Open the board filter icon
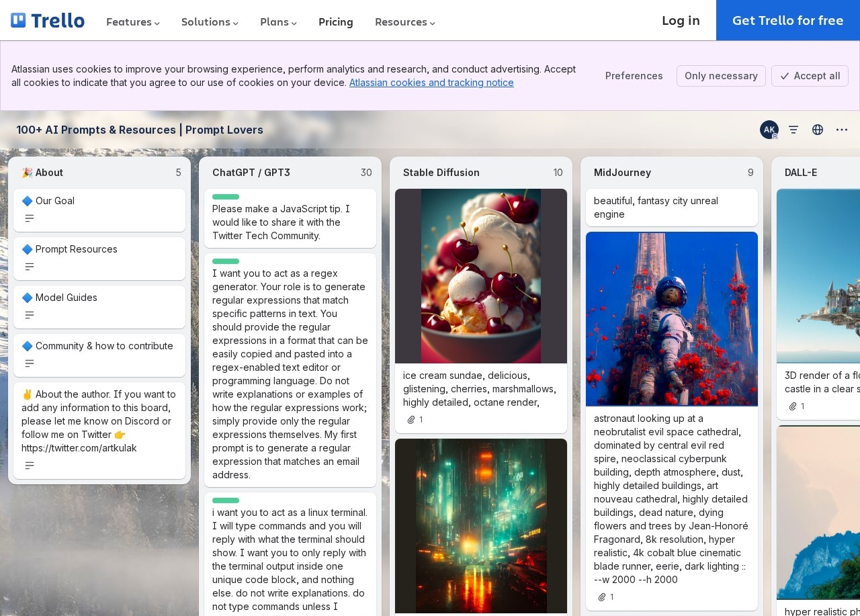 [793, 130]
